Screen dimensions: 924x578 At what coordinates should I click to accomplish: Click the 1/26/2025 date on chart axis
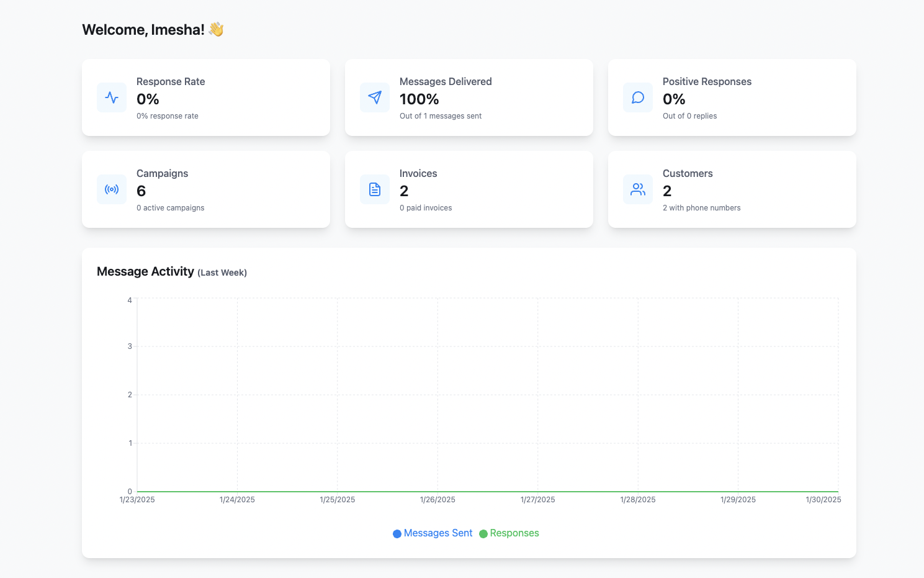437,500
